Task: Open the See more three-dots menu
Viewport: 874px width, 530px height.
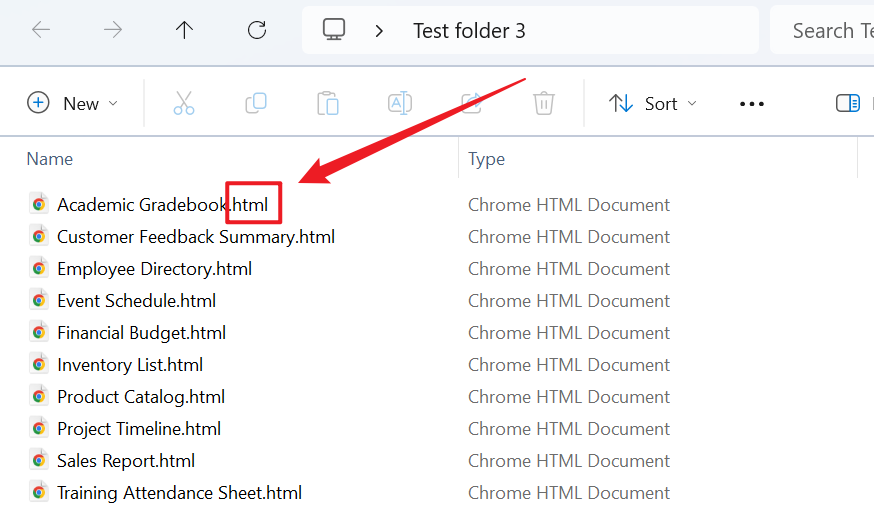Action: point(751,104)
